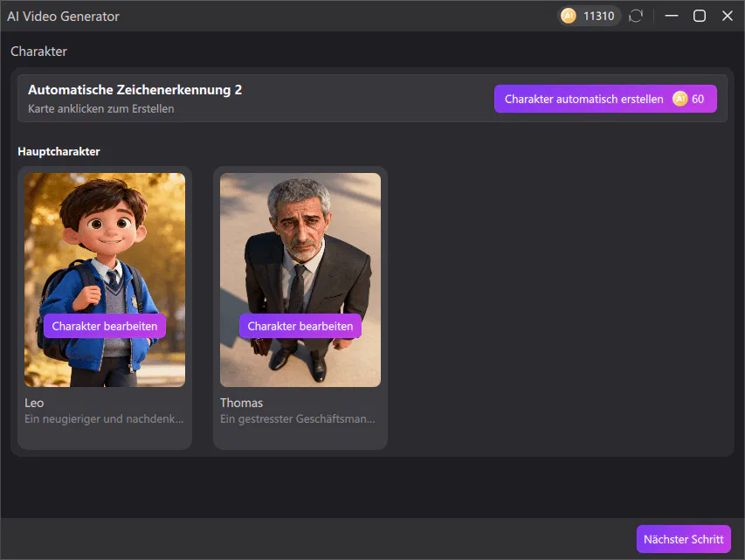This screenshot has width=745, height=560.
Task: Maximize the AI Video Generator window
Action: pyautogui.click(x=699, y=16)
